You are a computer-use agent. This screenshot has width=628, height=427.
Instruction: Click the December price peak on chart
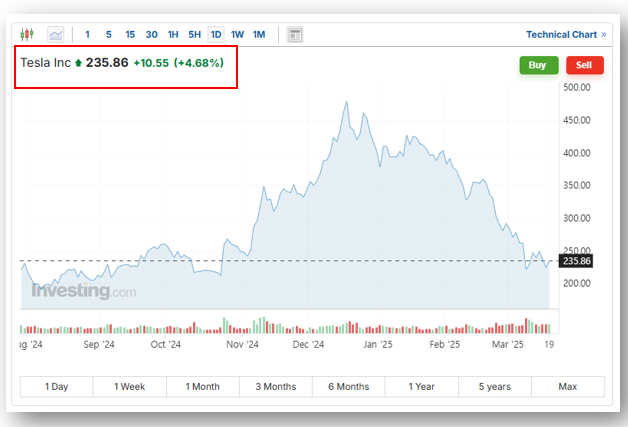[x=347, y=102]
